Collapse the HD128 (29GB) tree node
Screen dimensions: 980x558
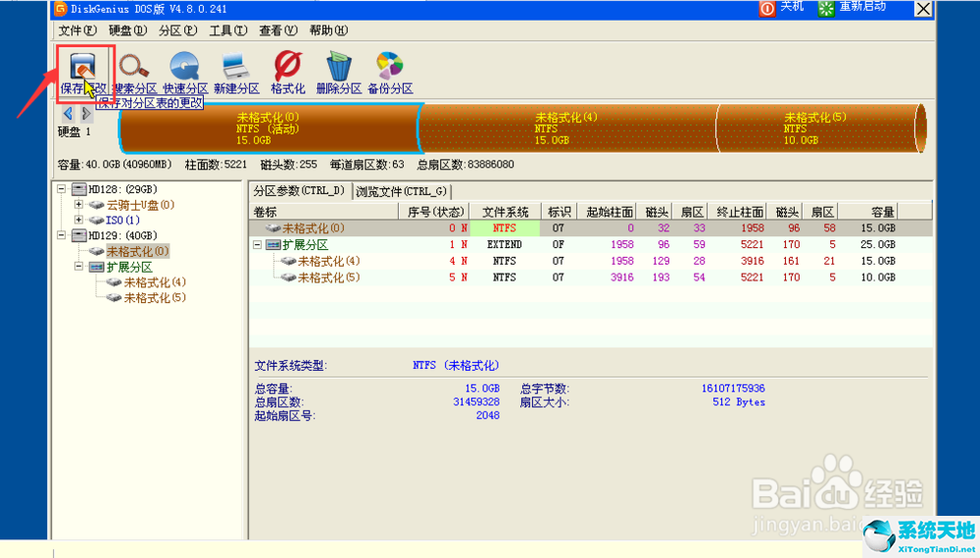[x=62, y=189]
